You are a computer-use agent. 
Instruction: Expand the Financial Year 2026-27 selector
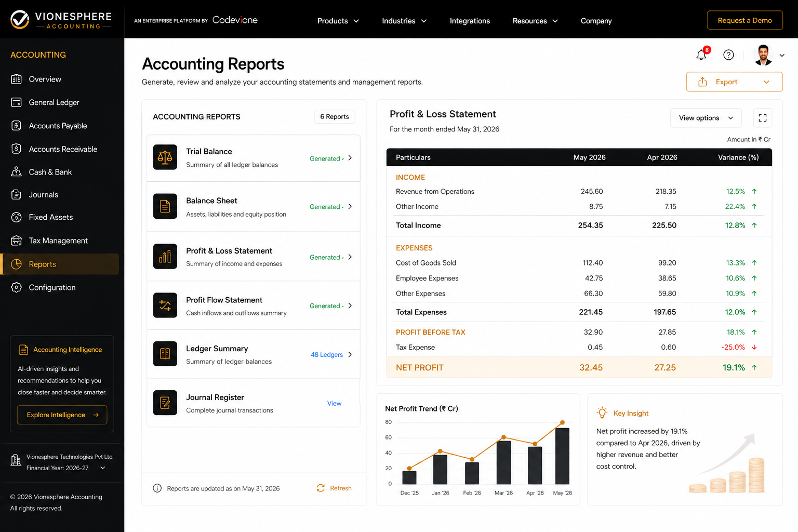66,468
